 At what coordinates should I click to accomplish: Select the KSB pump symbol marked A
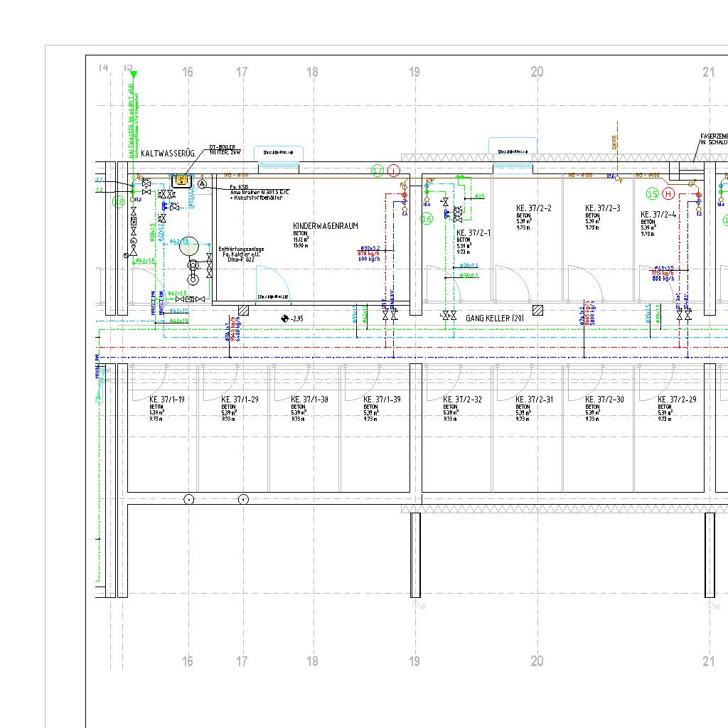[201, 185]
